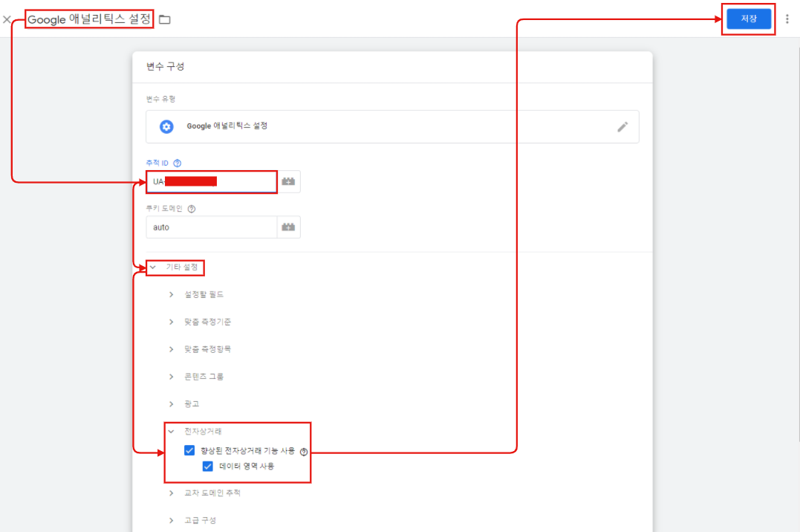Collapse the 전자상거래 section

point(195,432)
